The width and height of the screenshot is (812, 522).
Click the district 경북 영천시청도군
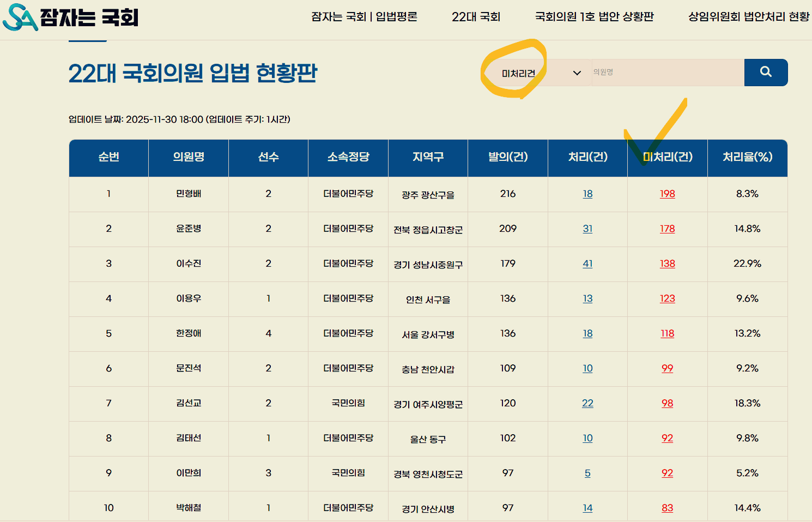[428, 474]
